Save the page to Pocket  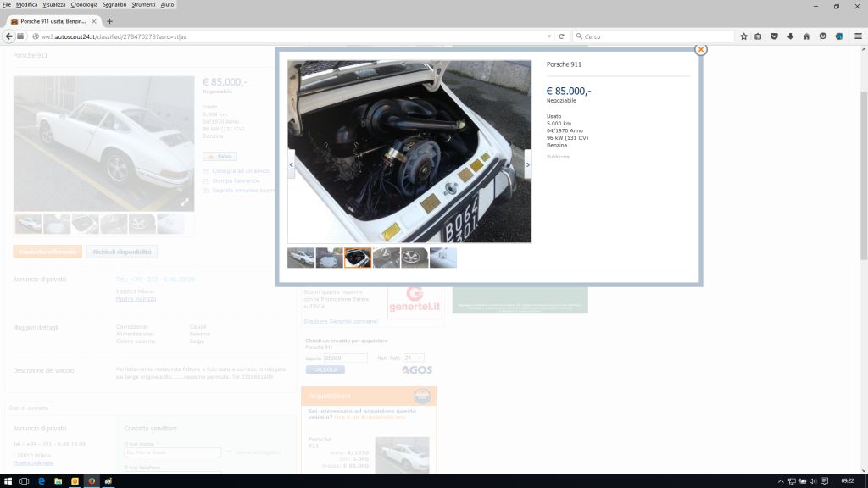[774, 36]
